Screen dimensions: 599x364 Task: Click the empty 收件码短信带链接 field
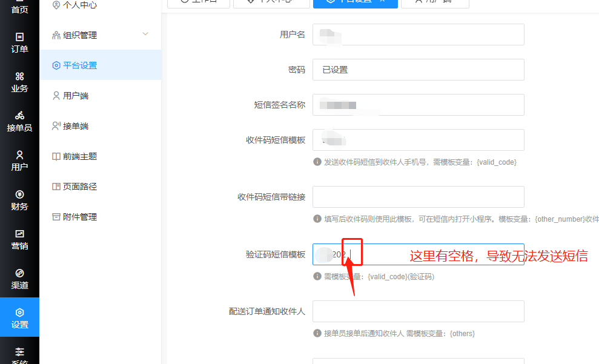click(419, 197)
